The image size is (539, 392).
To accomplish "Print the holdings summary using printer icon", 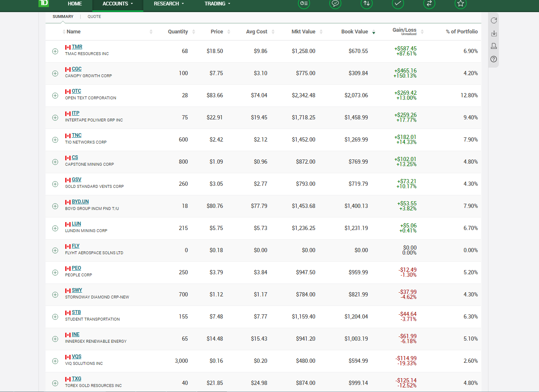I will (x=493, y=46).
